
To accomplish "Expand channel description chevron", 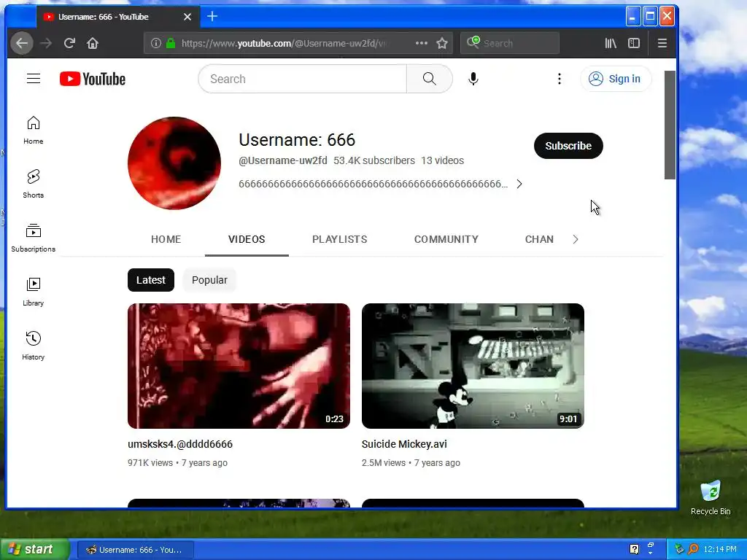I will pos(519,184).
